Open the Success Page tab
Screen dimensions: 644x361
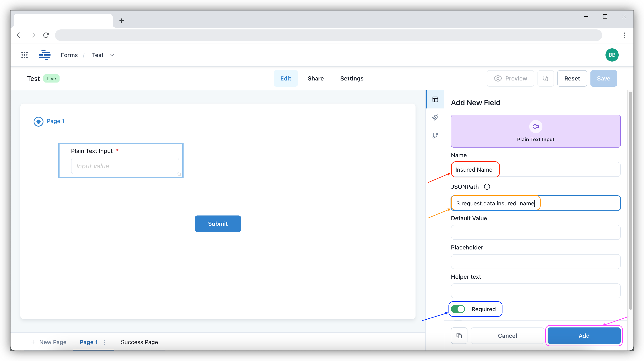(x=139, y=342)
